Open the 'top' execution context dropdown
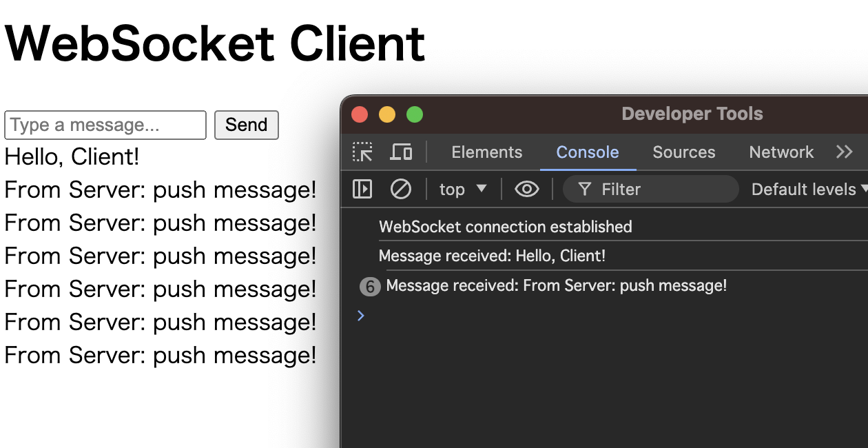 click(x=463, y=189)
